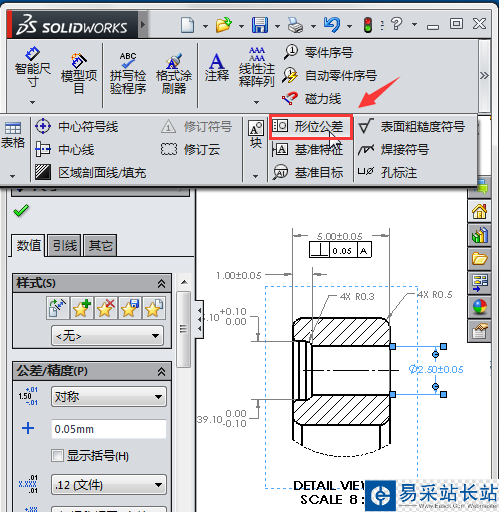This screenshot has width=499, height=512.
Task: Switch to the 其它 (Other) tab
Action: (100, 246)
